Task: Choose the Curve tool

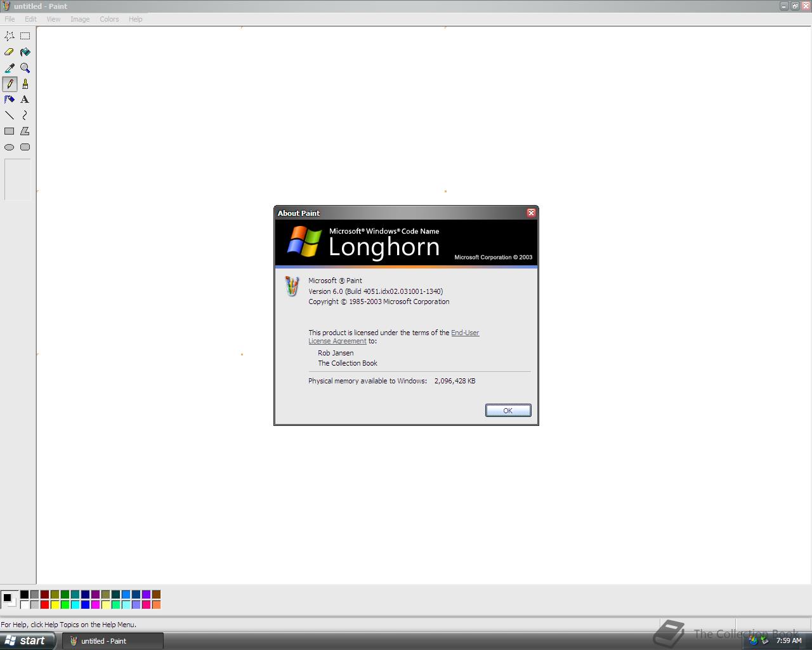Action: tap(25, 116)
